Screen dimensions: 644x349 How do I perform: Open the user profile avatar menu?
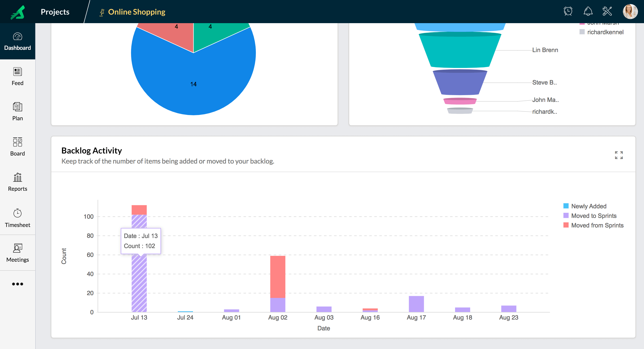coord(630,12)
